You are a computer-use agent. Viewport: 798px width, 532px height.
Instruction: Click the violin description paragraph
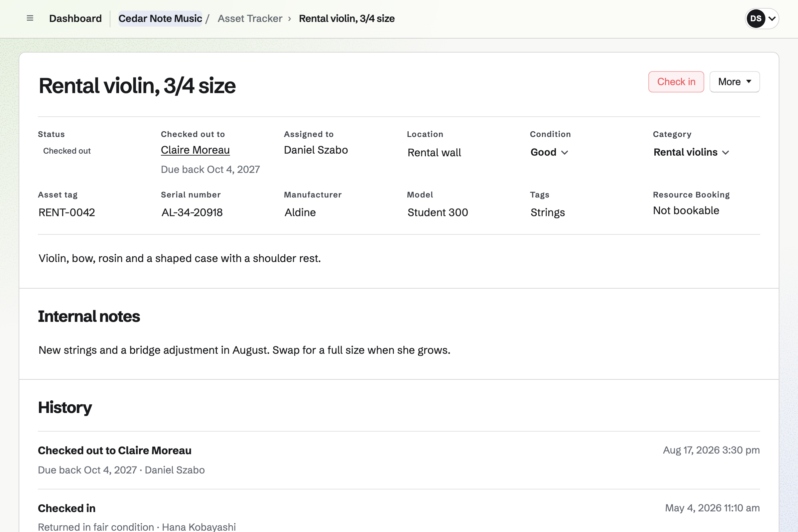pyautogui.click(x=180, y=258)
